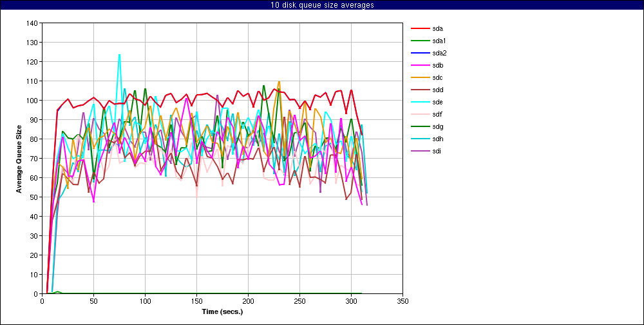The image size is (644, 325).
Task: Select the sde legend label
Action: (x=437, y=102)
